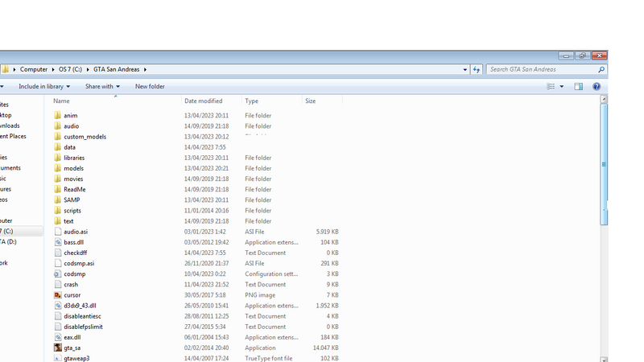This screenshot has height=362, width=644.
Task: Expand the breadcrumb arrow before Computer
Action: [x=14, y=69]
